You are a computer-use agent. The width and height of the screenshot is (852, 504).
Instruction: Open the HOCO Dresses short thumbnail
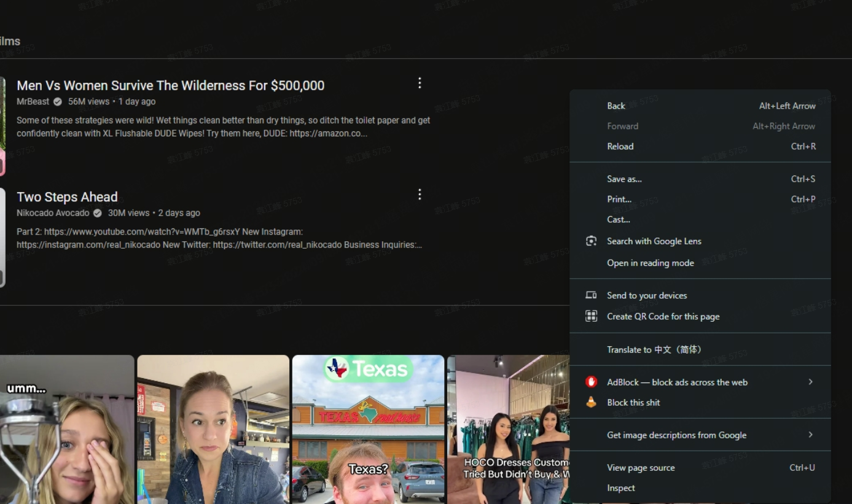509,430
